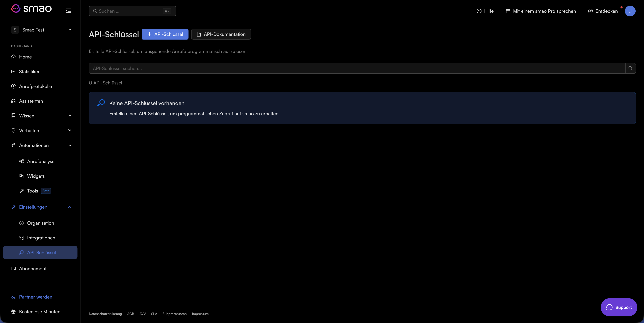Go to Statistiken menu label
The image size is (644, 323).
coord(30,72)
